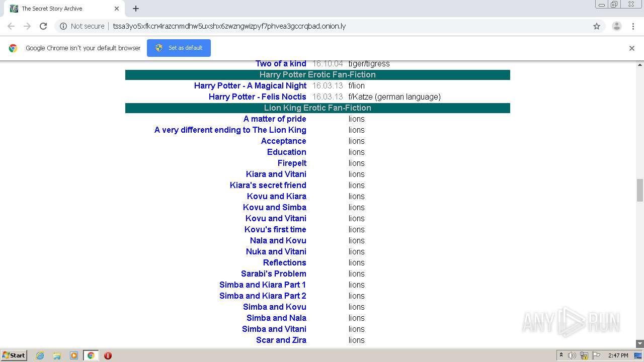Open A very different ending to The Lion King
The image size is (644, 362).
[x=230, y=130]
